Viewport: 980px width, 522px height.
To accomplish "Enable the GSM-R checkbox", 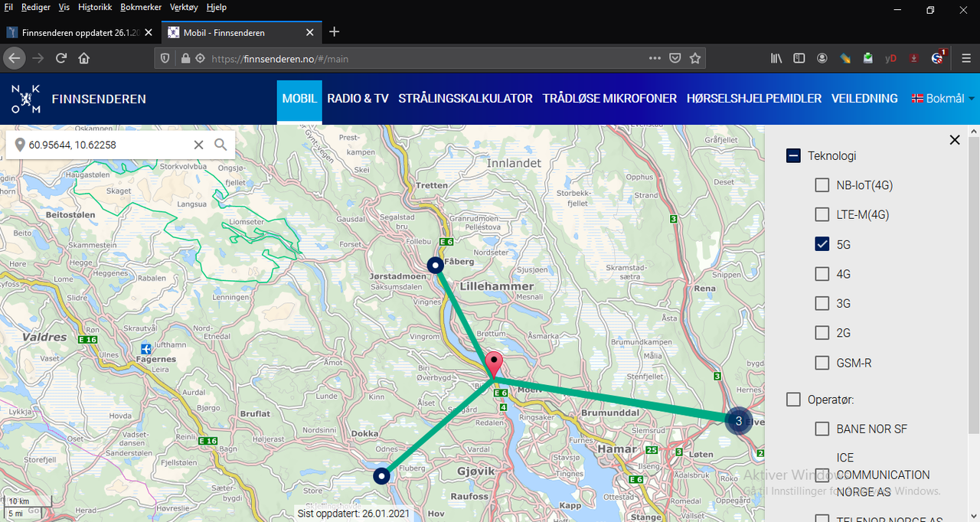I will pyautogui.click(x=822, y=363).
